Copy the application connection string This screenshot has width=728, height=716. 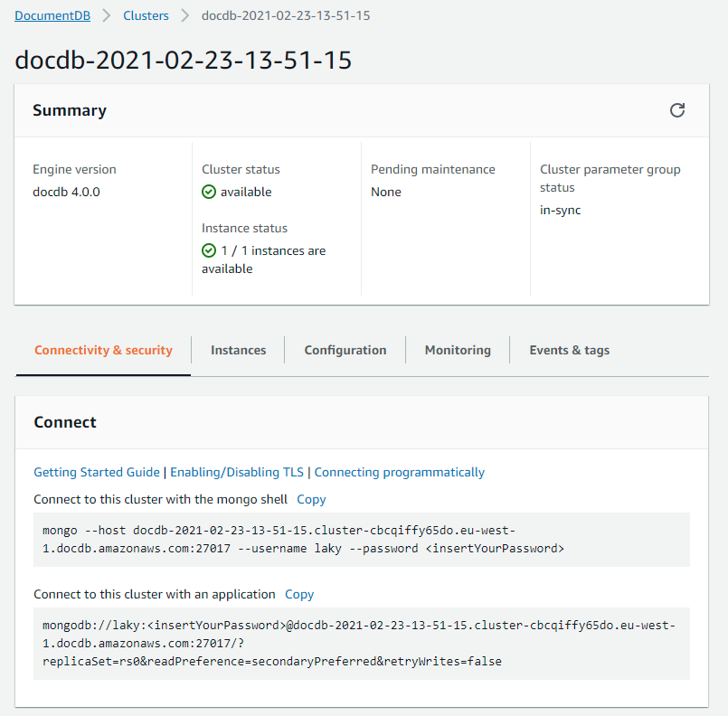coord(299,595)
